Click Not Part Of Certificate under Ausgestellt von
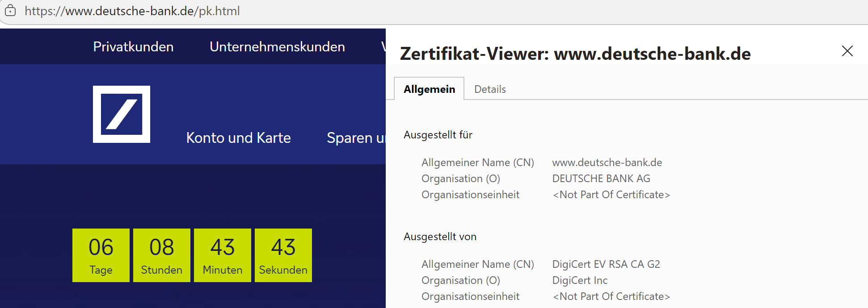This screenshot has height=308, width=868. point(611,296)
